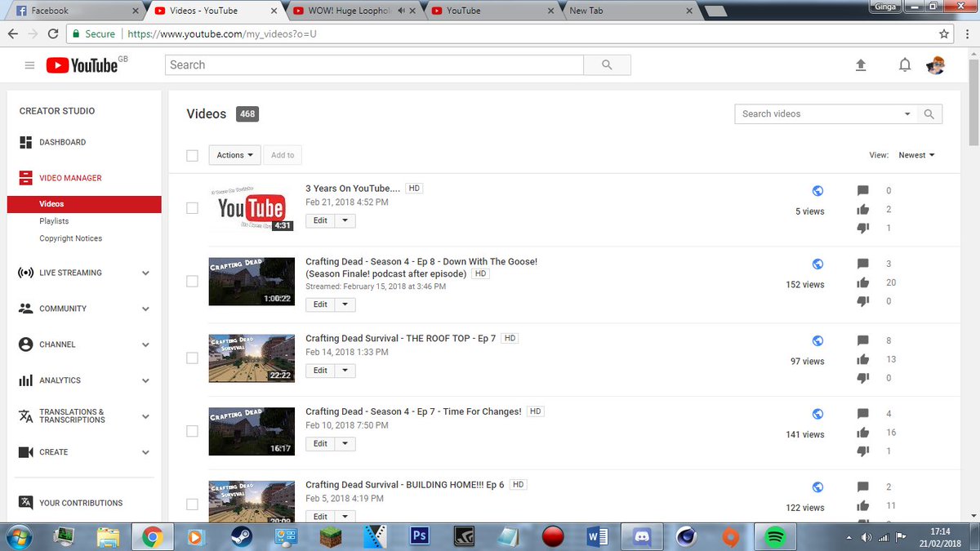Expand the Create section
Viewport: 980px width, 551px height.
click(x=145, y=452)
